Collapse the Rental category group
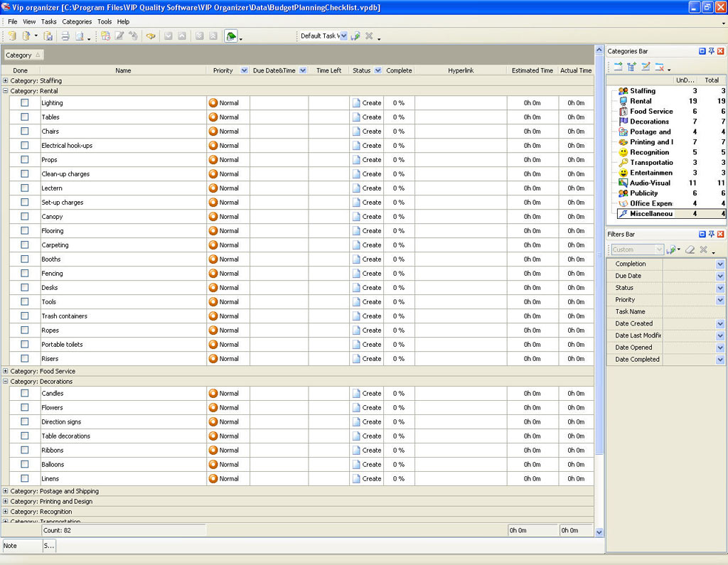728x565 pixels. [x=6, y=91]
